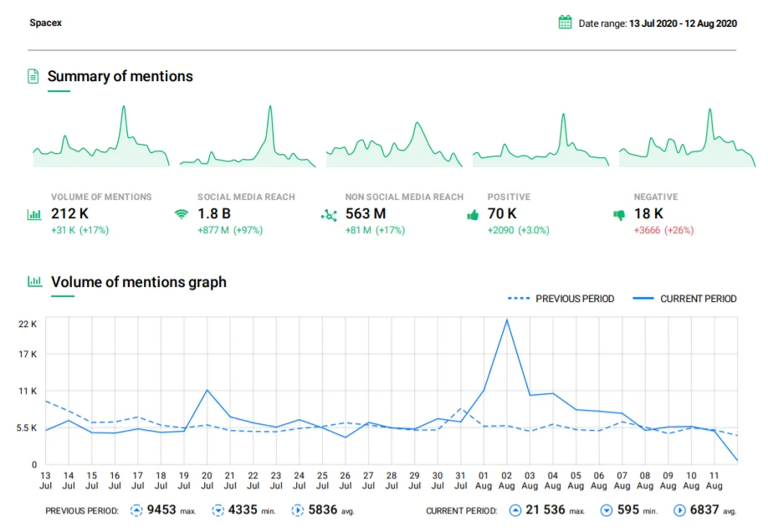The image size is (768, 532).
Task: Click the network nodes icon beside 563 M
Action: (329, 215)
